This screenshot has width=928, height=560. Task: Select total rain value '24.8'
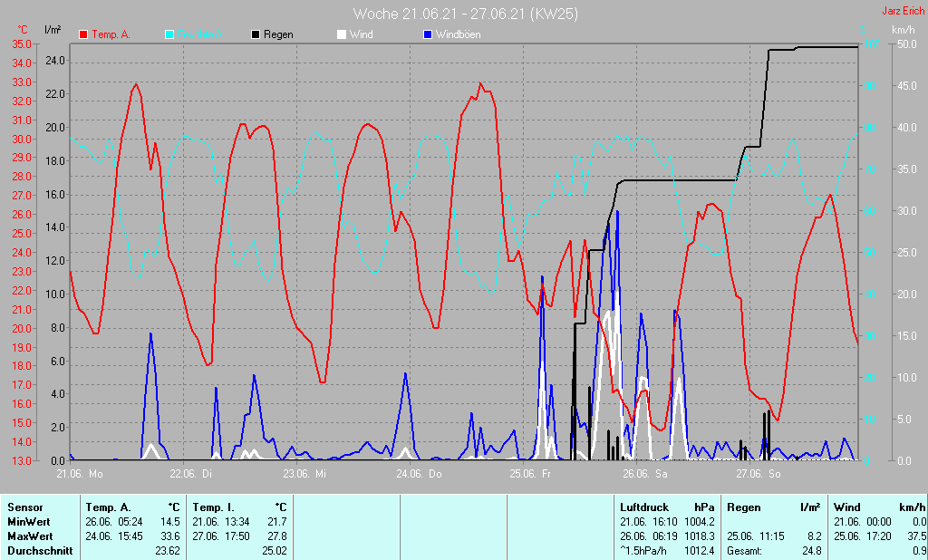812,551
